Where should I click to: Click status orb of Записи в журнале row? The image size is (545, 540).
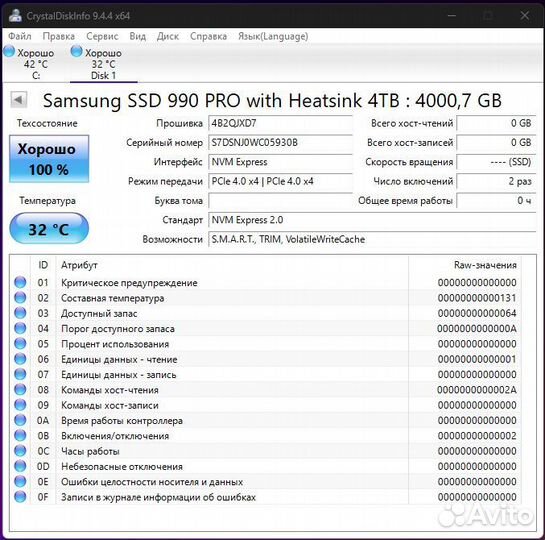tap(20, 496)
